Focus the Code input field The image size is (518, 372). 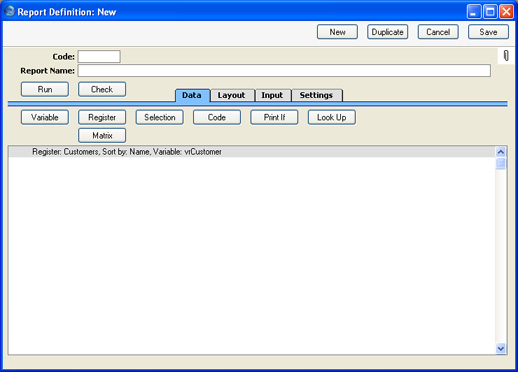click(x=99, y=56)
